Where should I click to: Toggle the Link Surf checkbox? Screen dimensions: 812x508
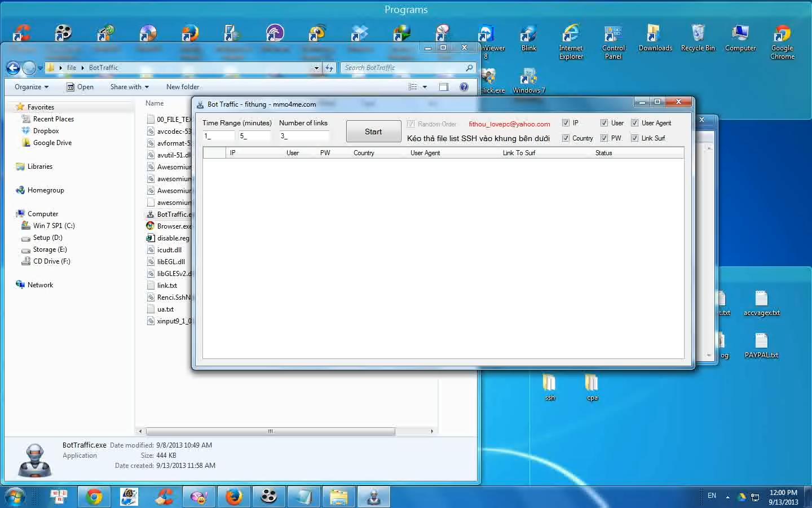634,138
